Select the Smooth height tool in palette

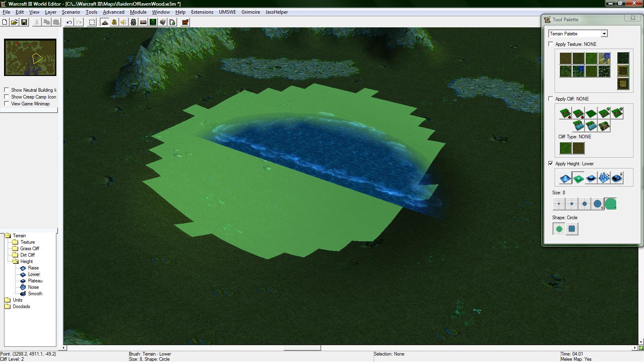click(617, 178)
